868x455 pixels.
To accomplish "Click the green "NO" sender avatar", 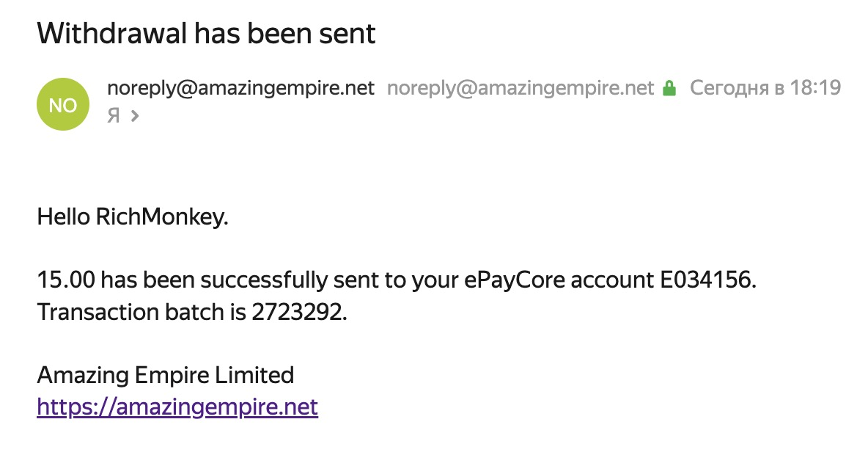I will point(62,104).
